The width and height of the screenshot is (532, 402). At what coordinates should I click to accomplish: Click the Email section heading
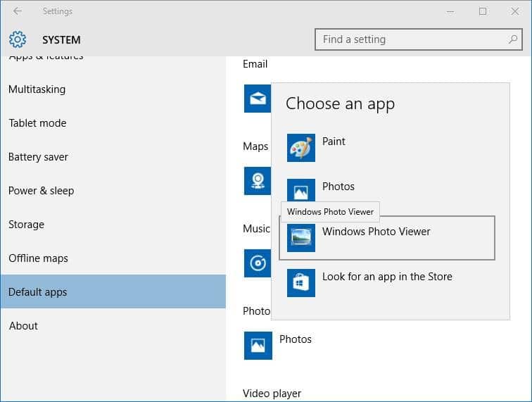pyautogui.click(x=255, y=64)
